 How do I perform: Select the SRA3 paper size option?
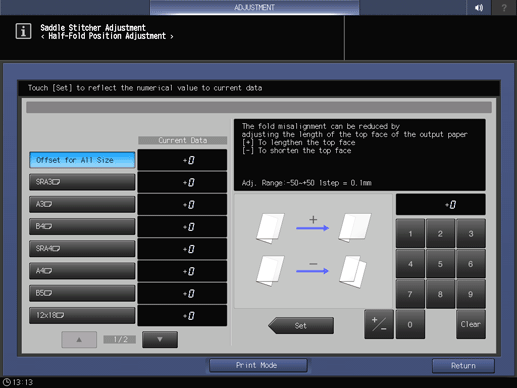click(82, 182)
